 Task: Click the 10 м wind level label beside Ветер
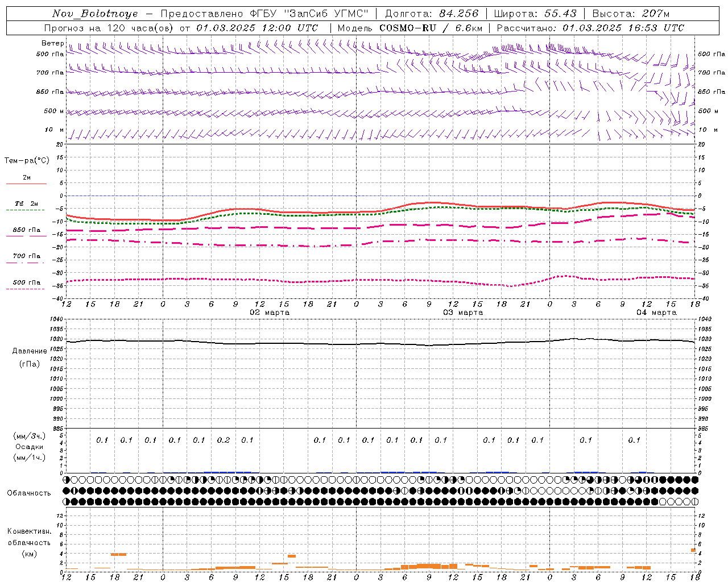coord(55,130)
